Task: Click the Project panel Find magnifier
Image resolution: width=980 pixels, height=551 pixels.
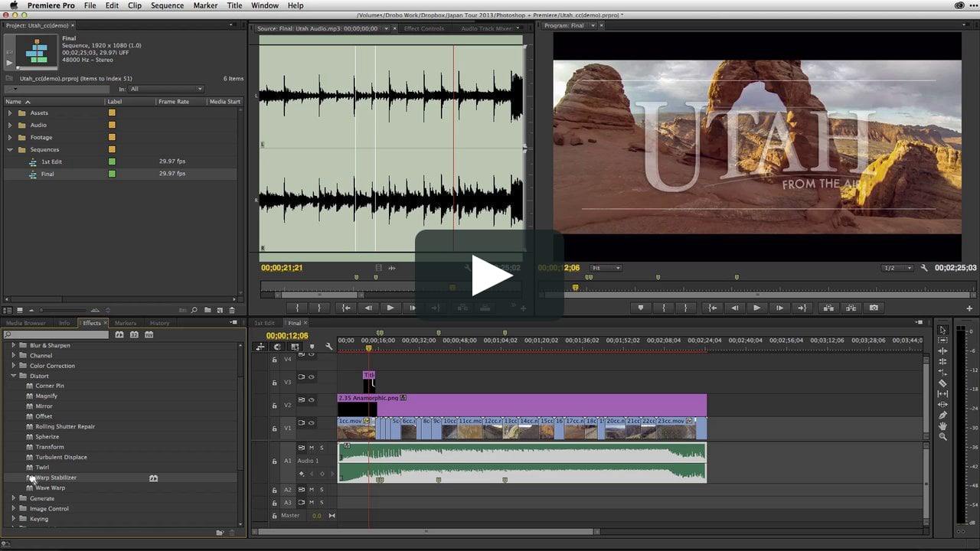Action: tap(194, 310)
